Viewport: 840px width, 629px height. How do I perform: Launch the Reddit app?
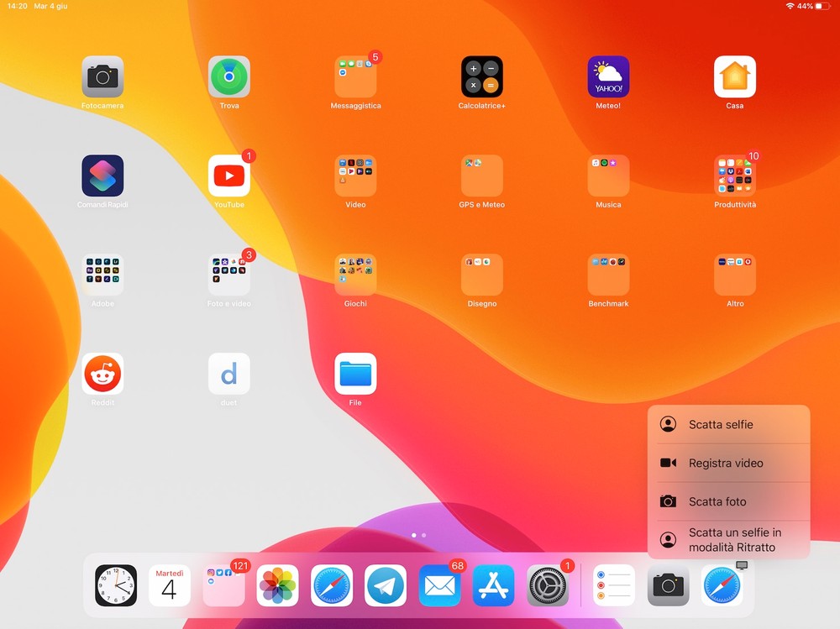point(102,374)
